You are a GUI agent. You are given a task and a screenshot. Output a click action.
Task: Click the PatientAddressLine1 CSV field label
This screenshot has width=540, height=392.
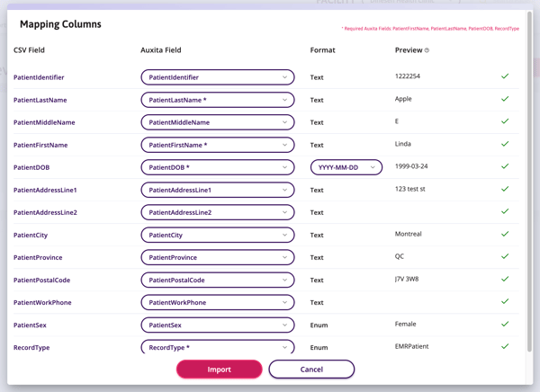(45, 190)
